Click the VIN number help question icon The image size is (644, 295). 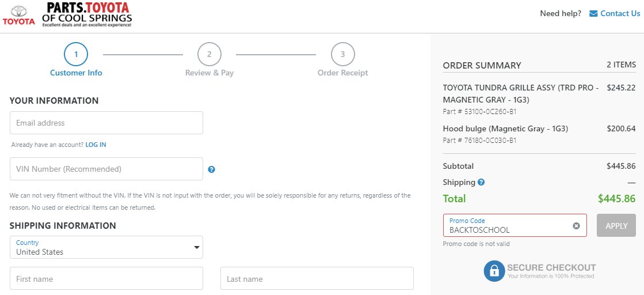point(212,169)
